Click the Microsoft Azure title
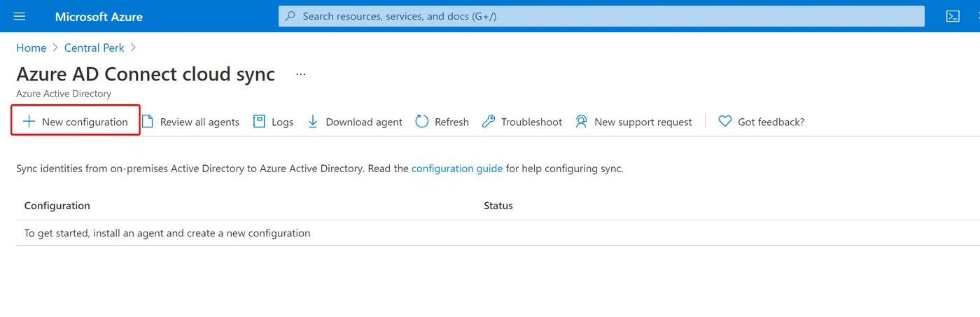 [x=99, y=16]
